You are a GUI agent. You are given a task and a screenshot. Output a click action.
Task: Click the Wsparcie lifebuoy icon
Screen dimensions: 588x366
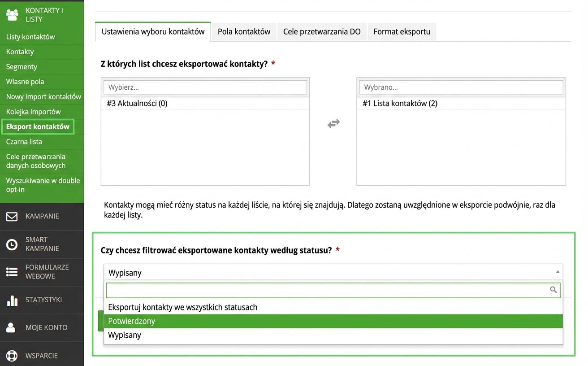coord(12,356)
